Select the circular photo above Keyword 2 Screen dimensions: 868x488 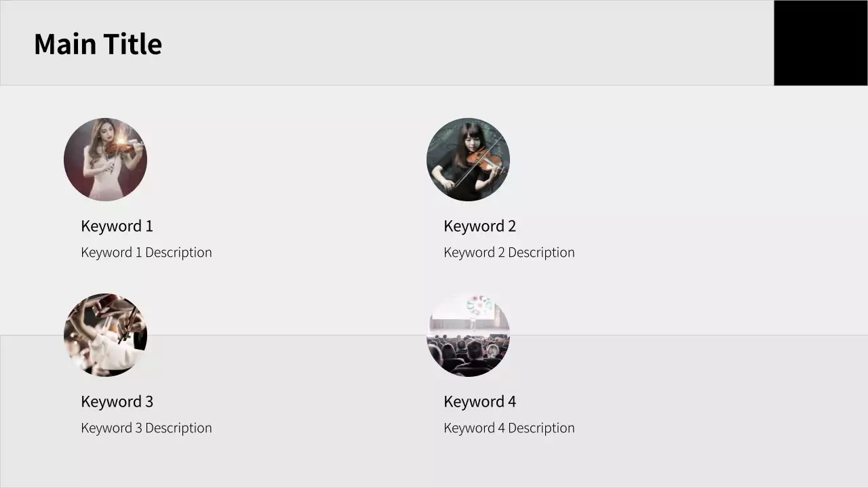(x=468, y=159)
